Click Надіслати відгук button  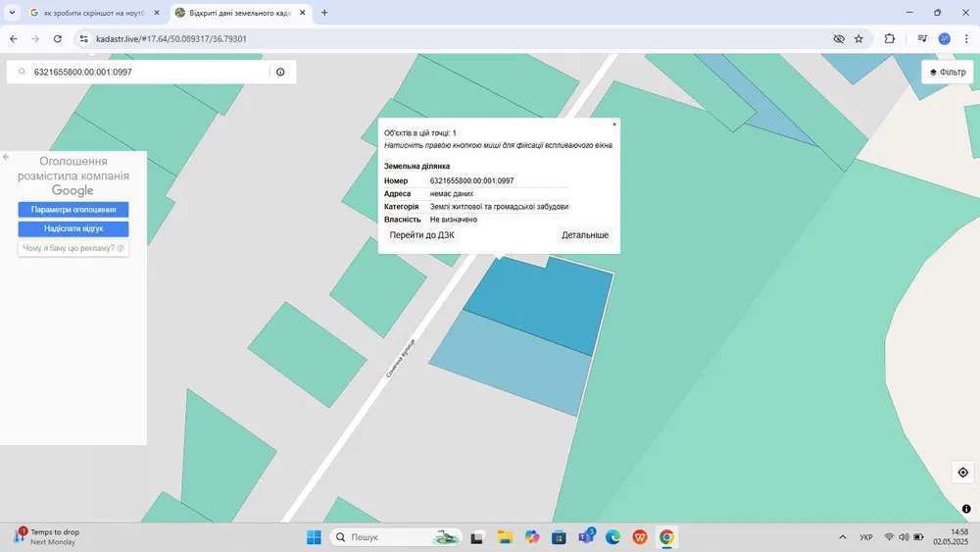coord(73,228)
